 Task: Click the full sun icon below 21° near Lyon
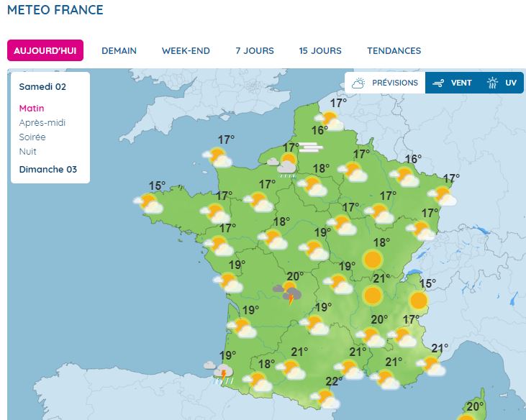tap(373, 296)
